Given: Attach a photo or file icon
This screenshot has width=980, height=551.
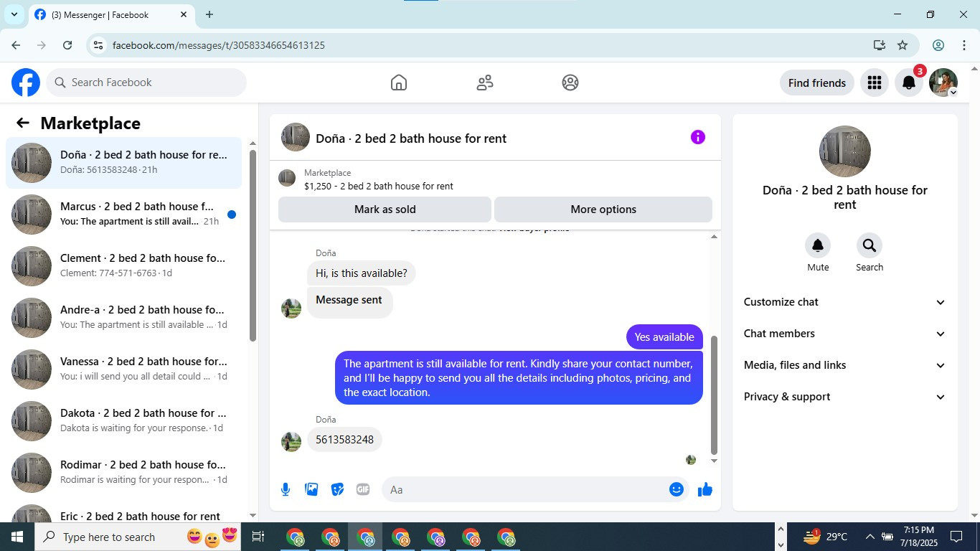Looking at the screenshot, I should (x=311, y=489).
